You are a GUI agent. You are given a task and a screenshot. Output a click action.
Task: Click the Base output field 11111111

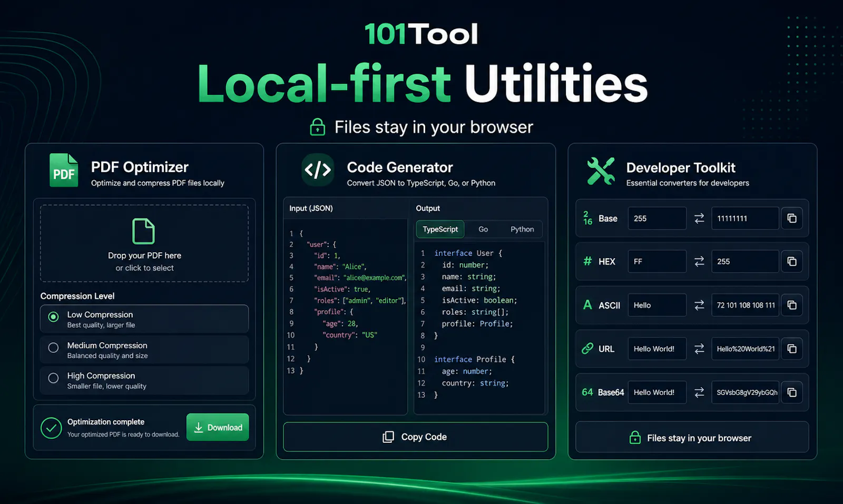pyautogui.click(x=745, y=218)
